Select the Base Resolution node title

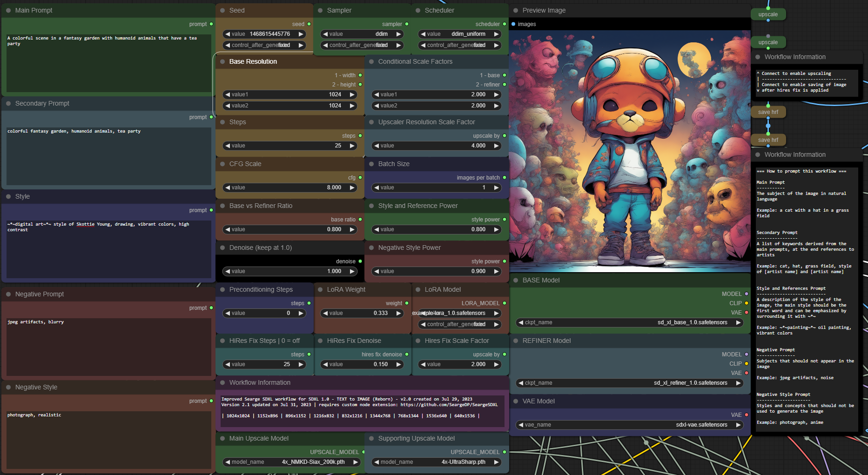tap(253, 61)
